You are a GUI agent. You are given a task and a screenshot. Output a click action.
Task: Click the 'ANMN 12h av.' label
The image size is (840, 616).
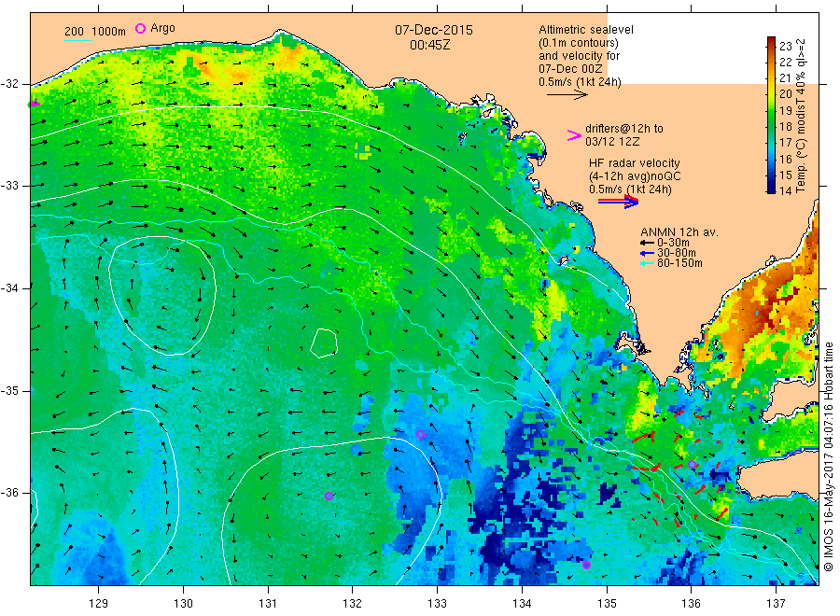pos(679,232)
